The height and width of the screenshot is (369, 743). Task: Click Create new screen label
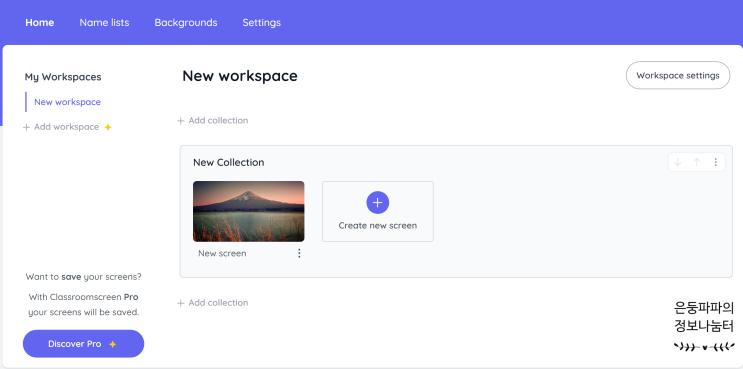[x=378, y=225]
